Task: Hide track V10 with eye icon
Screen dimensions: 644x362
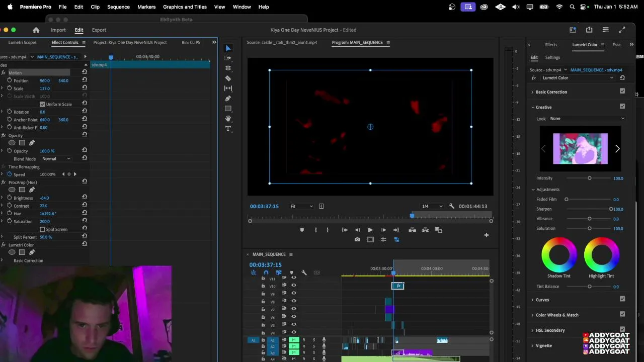Action: [294, 286]
